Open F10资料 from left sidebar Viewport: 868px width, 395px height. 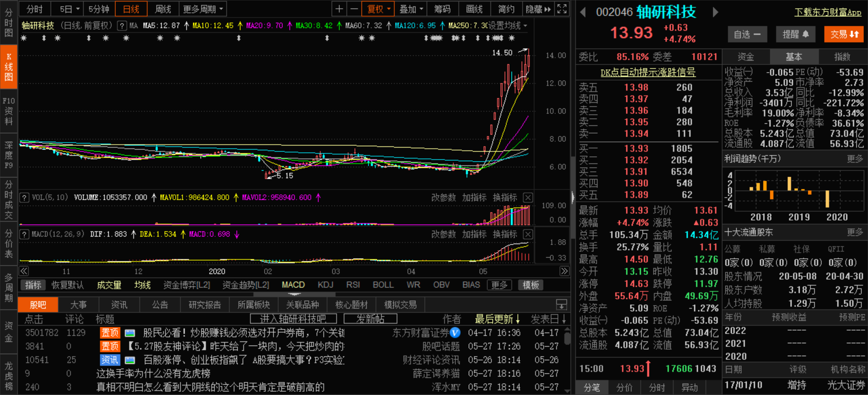coord(9,111)
